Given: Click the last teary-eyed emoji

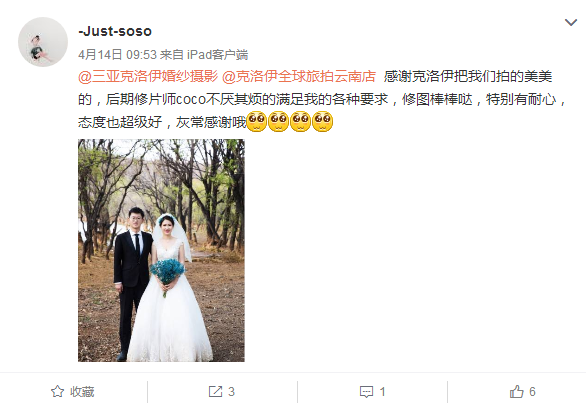Looking at the screenshot, I should (x=323, y=121).
